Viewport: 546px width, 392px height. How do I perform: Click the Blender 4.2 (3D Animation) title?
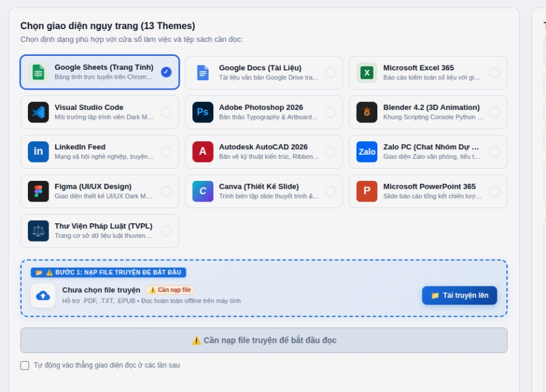pyautogui.click(x=431, y=107)
